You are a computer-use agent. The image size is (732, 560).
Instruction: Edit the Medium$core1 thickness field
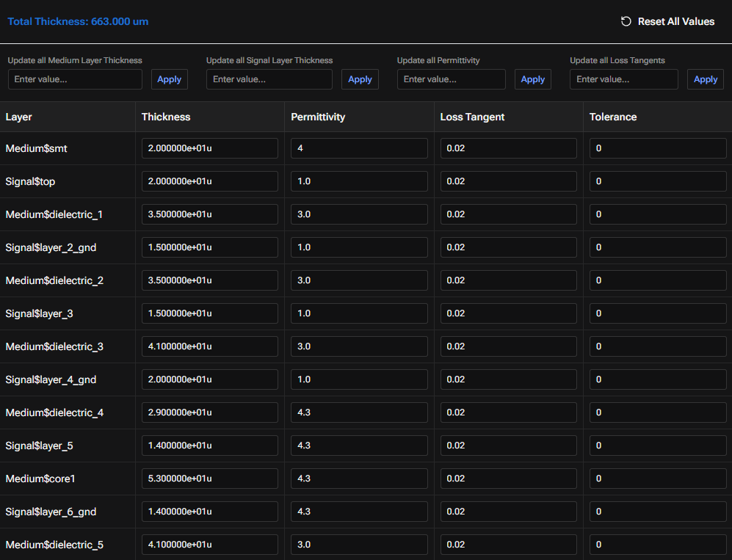click(209, 479)
